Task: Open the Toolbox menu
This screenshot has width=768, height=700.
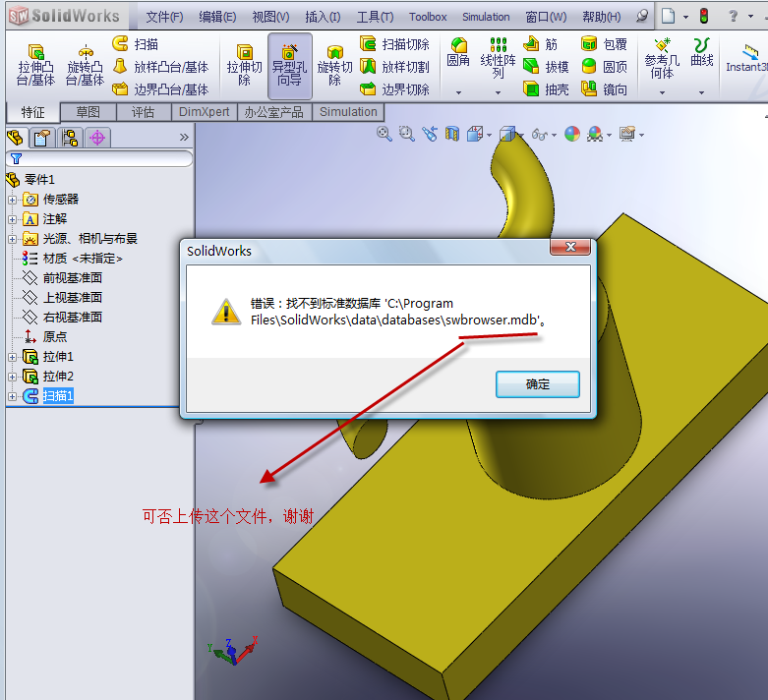Action: pos(428,17)
